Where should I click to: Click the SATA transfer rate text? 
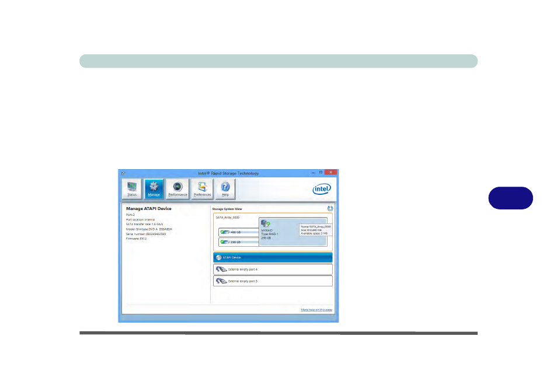[x=144, y=224]
